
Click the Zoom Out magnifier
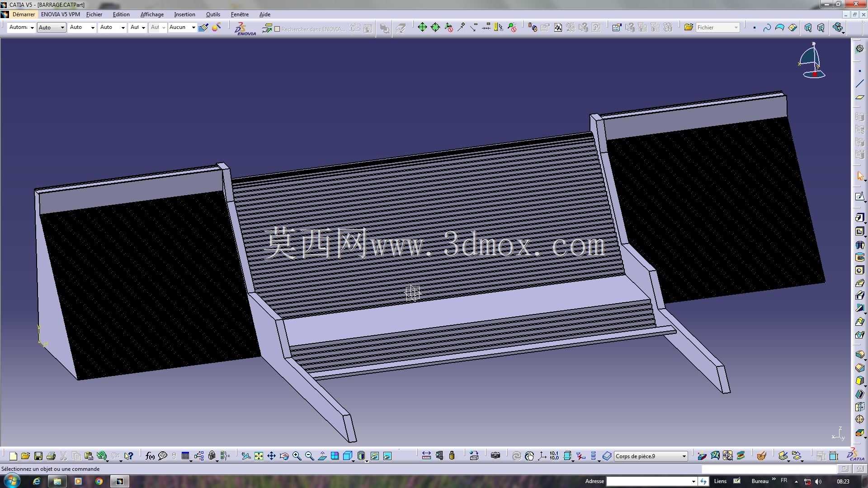[309, 456]
